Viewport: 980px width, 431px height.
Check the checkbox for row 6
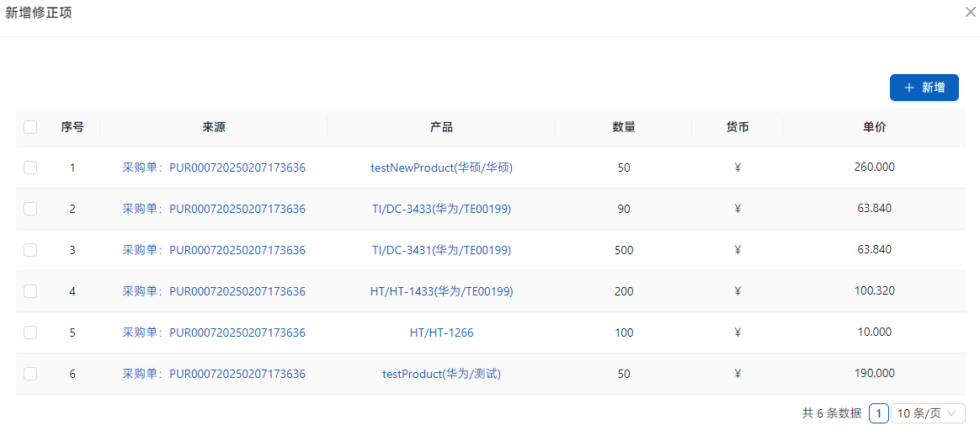point(30,374)
